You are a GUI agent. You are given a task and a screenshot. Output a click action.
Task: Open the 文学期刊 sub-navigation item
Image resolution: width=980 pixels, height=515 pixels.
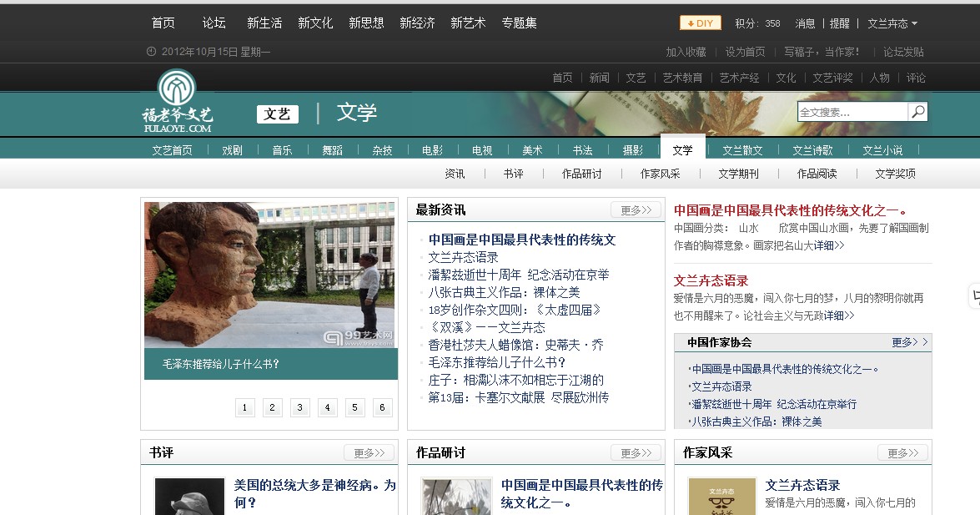(x=738, y=174)
